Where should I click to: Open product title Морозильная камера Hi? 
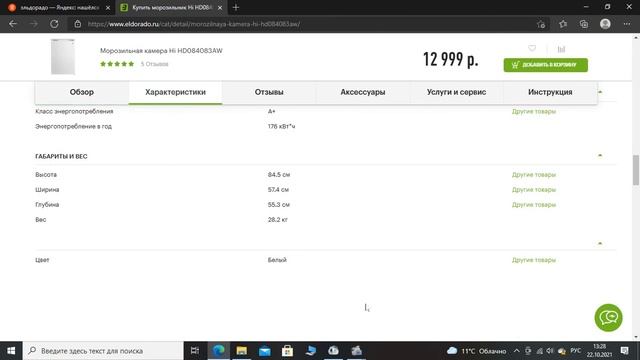[161, 51]
